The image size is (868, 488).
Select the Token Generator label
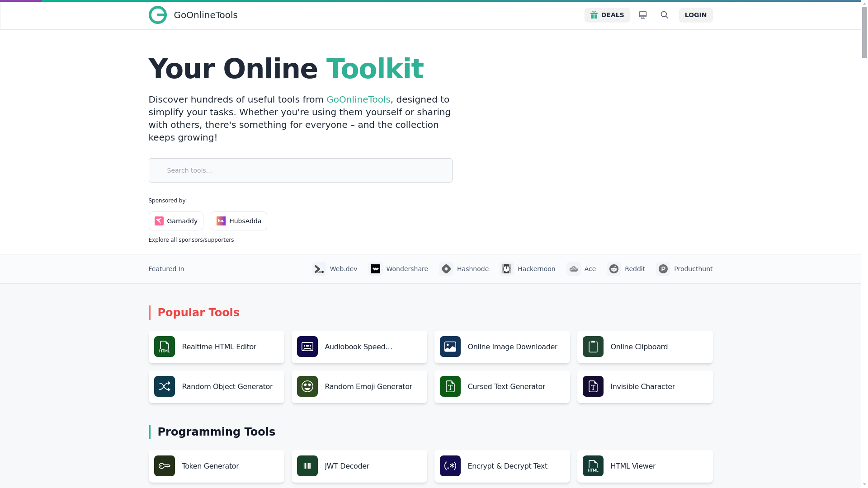pyautogui.click(x=210, y=466)
